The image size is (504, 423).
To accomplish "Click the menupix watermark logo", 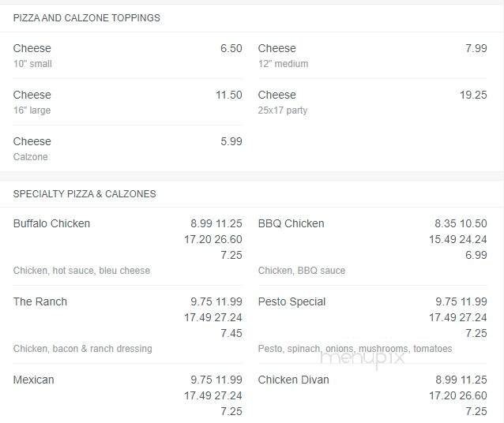I will 363,357.
